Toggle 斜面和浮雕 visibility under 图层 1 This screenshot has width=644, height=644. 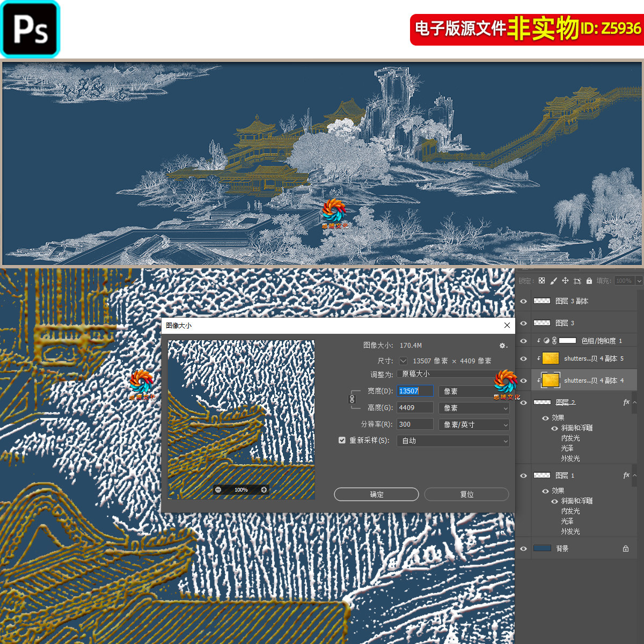(x=555, y=501)
